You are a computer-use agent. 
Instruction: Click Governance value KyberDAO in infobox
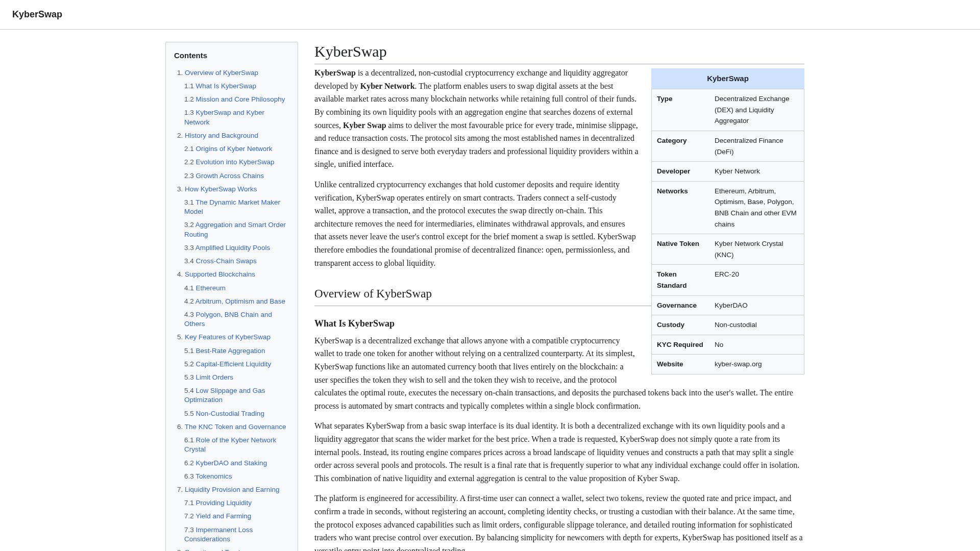point(731,306)
